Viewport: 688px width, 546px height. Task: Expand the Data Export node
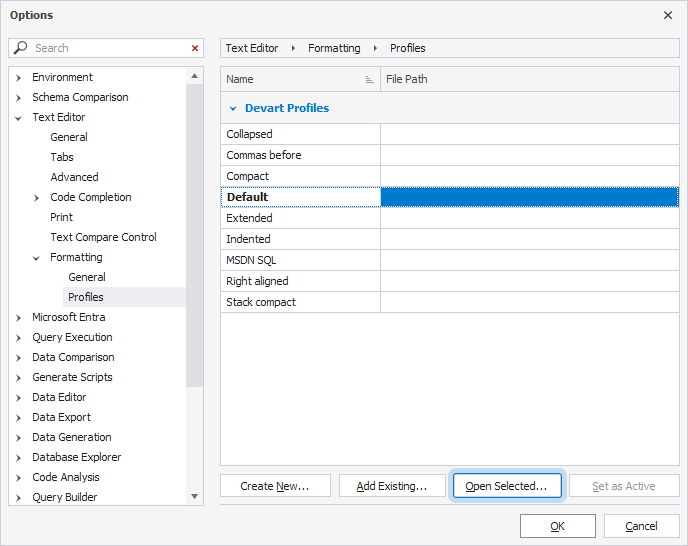(x=18, y=418)
